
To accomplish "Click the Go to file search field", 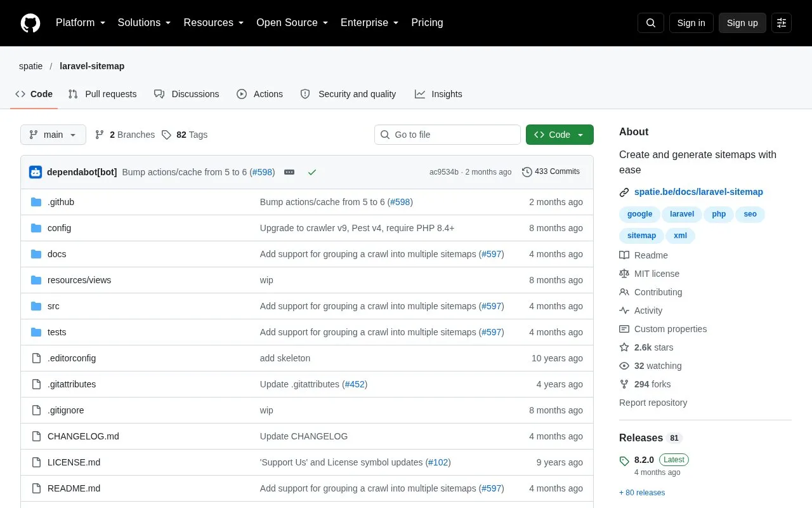I will [x=447, y=135].
